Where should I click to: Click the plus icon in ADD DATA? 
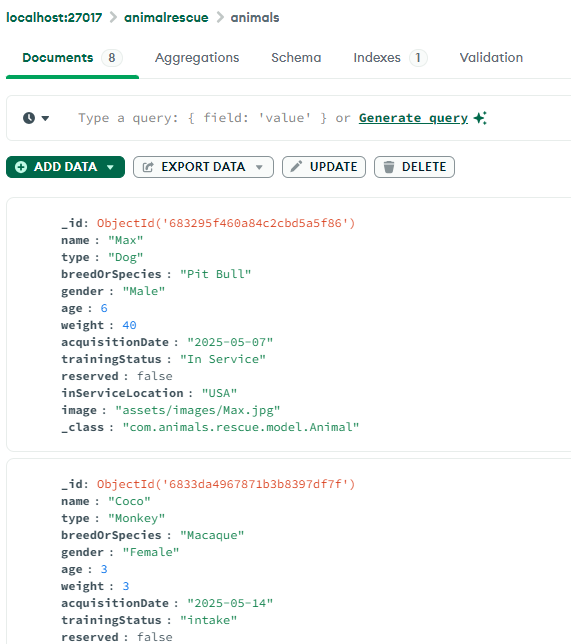[x=21, y=167]
